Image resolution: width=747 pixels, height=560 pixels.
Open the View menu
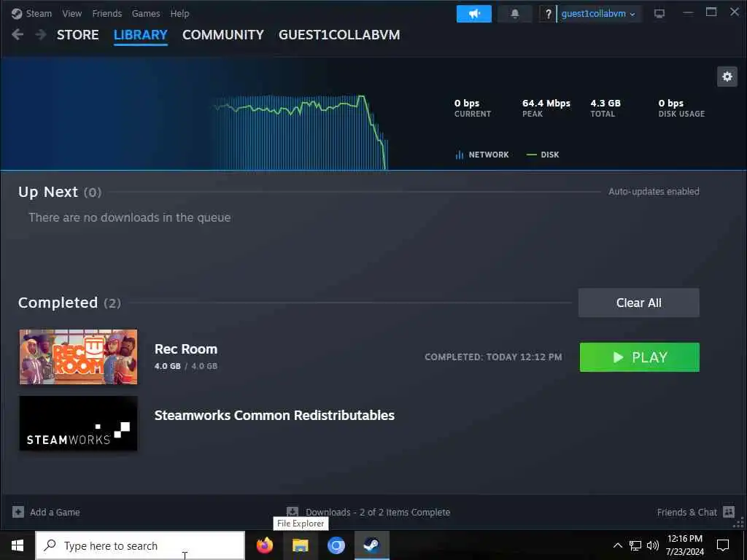(72, 14)
